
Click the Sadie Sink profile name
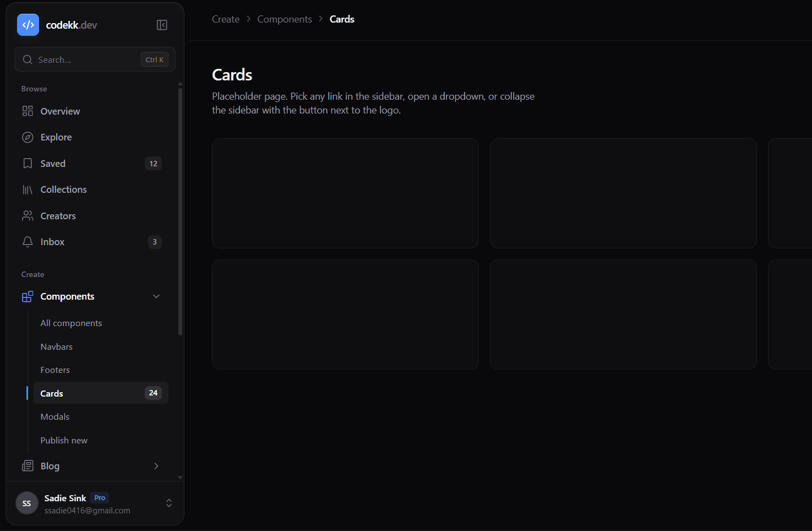(x=66, y=498)
